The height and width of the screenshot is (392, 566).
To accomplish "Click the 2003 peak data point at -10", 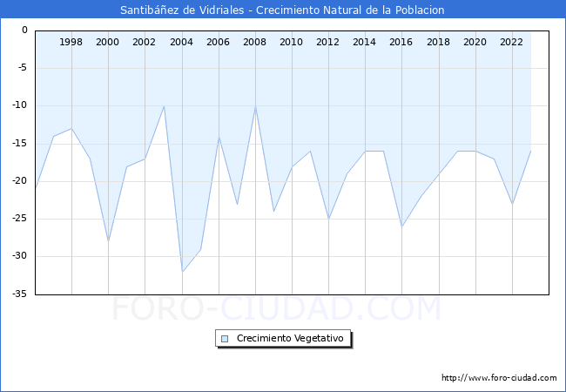I will (164, 106).
